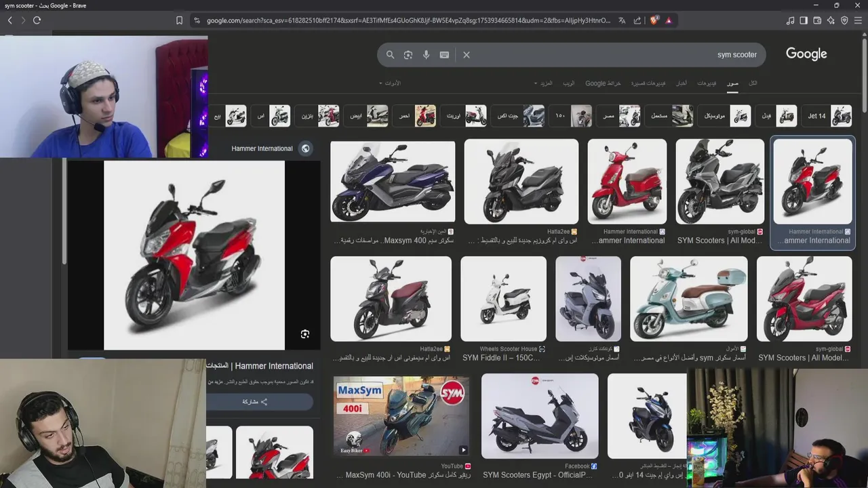Expand the المزيد more dropdown

[x=544, y=83]
